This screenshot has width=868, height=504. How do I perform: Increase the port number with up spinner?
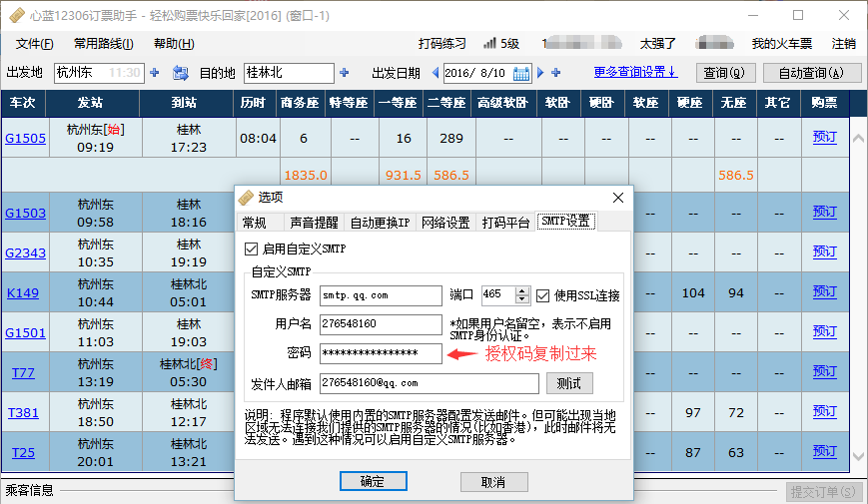pyautogui.click(x=521, y=291)
